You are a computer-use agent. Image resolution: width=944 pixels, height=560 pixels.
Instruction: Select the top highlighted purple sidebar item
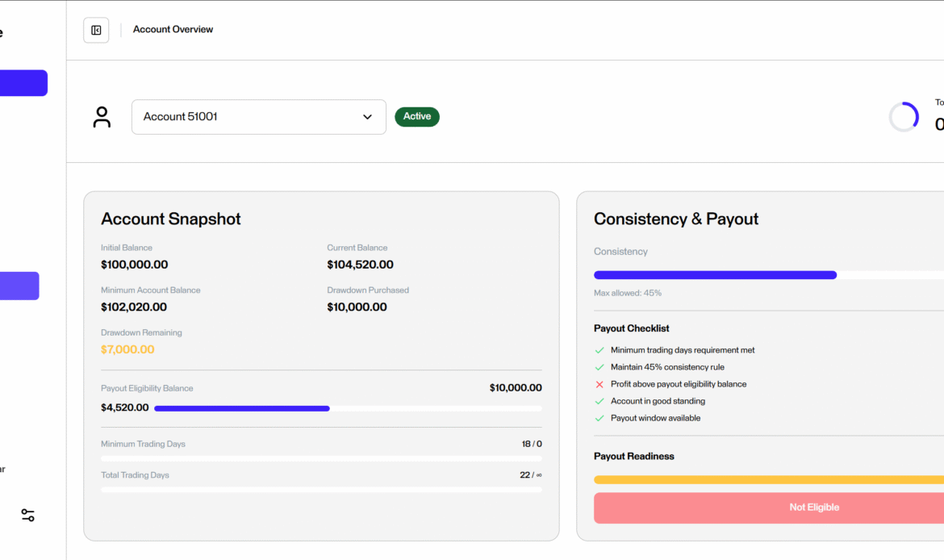coord(23,83)
